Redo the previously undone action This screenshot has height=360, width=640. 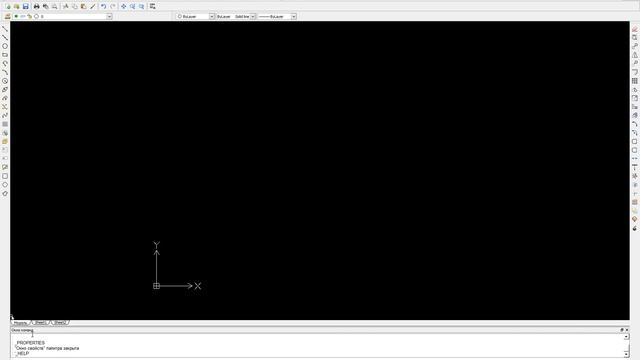[x=113, y=7]
